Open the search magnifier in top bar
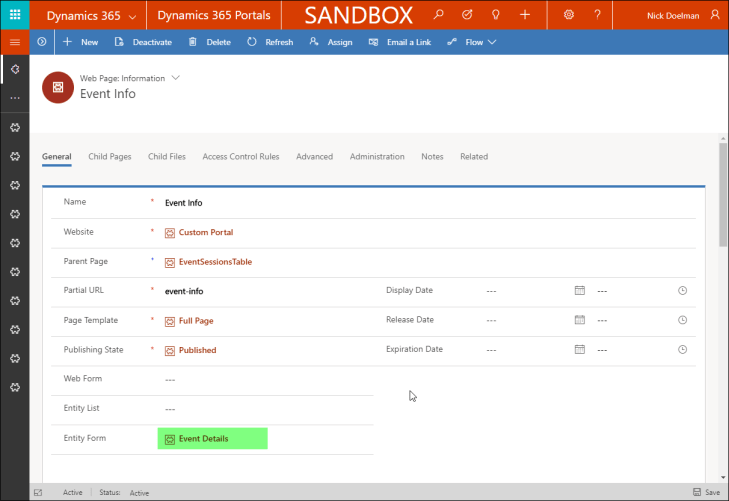 438,15
